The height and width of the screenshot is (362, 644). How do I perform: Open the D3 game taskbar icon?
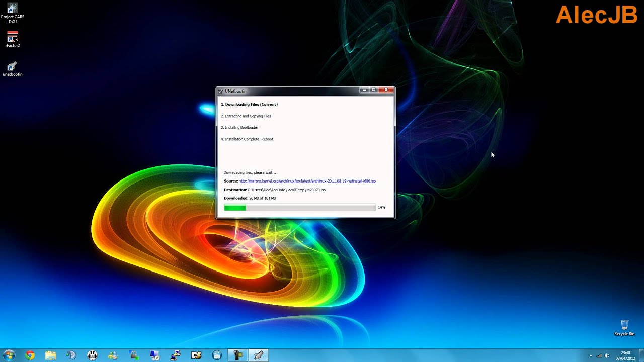click(x=196, y=355)
